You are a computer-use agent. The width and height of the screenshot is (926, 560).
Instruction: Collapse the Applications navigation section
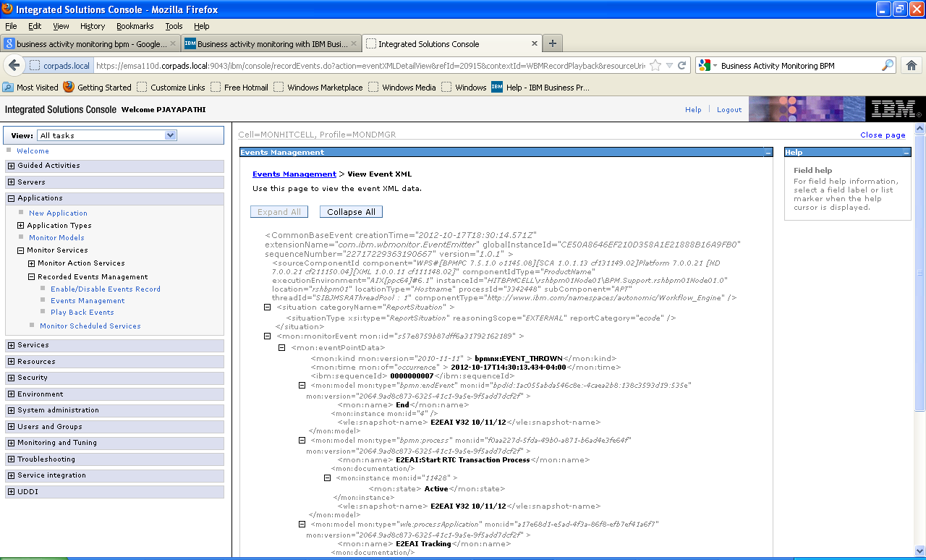click(x=11, y=198)
